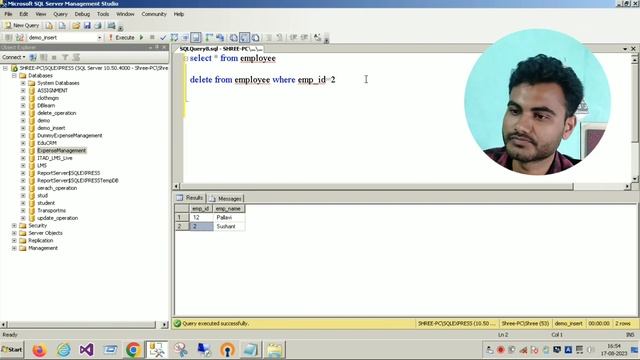Open Firefox from the taskbar
Screen dimensions: 640x360
(x=40, y=350)
